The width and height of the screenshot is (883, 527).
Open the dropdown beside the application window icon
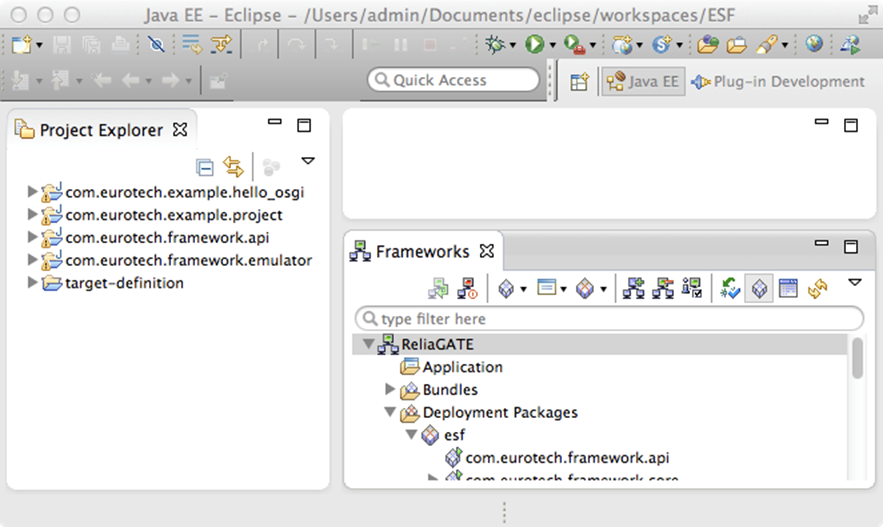(563, 290)
